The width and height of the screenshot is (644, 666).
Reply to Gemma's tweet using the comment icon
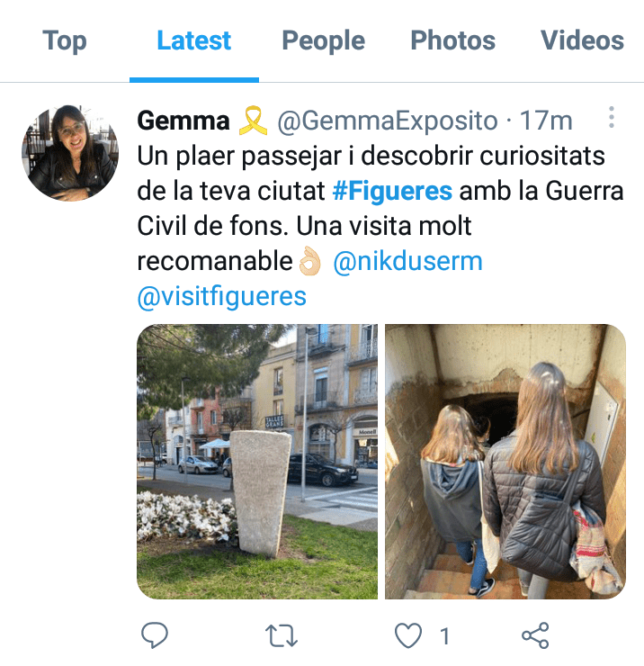pyautogui.click(x=154, y=635)
